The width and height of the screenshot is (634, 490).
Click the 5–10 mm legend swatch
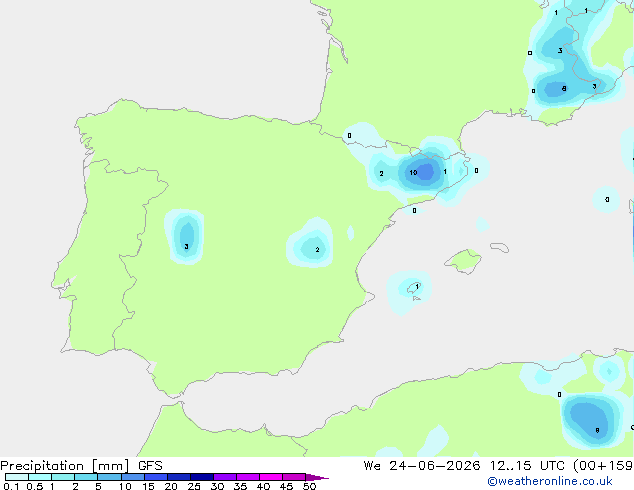pos(109,477)
